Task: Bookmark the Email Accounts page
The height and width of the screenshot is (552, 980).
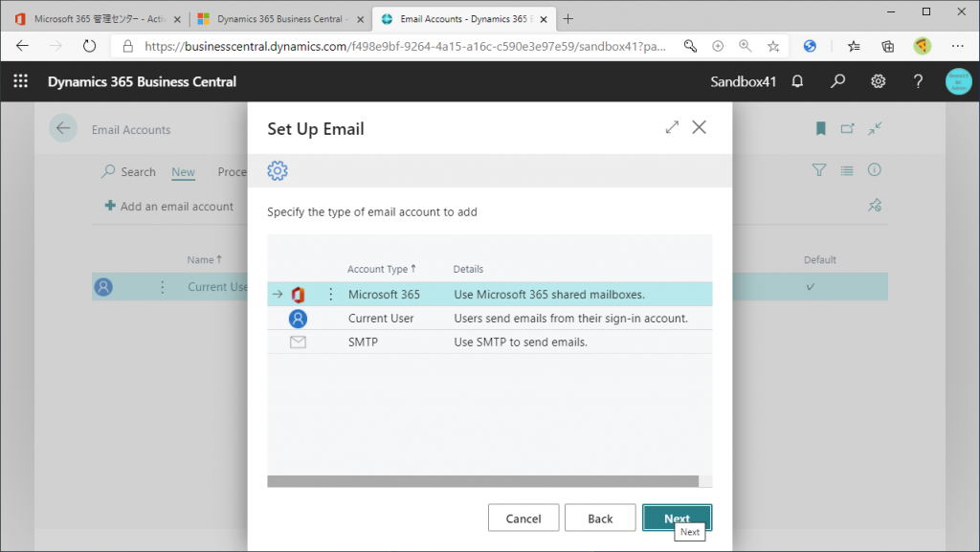Action: pyautogui.click(x=820, y=128)
